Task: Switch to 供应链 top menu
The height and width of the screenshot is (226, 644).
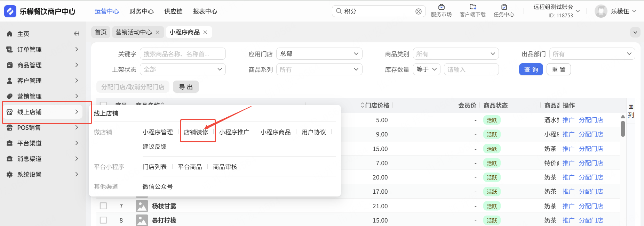Action: click(x=173, y=11)
